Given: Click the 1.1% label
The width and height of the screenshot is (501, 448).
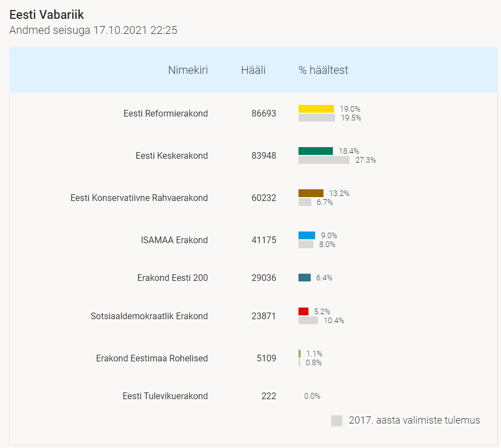Looking at the screenshot, I should [x=314, y=354].
